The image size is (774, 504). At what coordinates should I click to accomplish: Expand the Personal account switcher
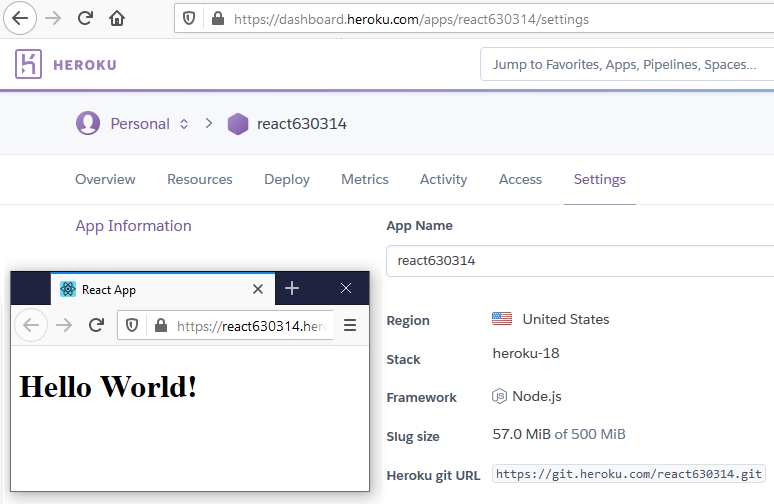183,124
